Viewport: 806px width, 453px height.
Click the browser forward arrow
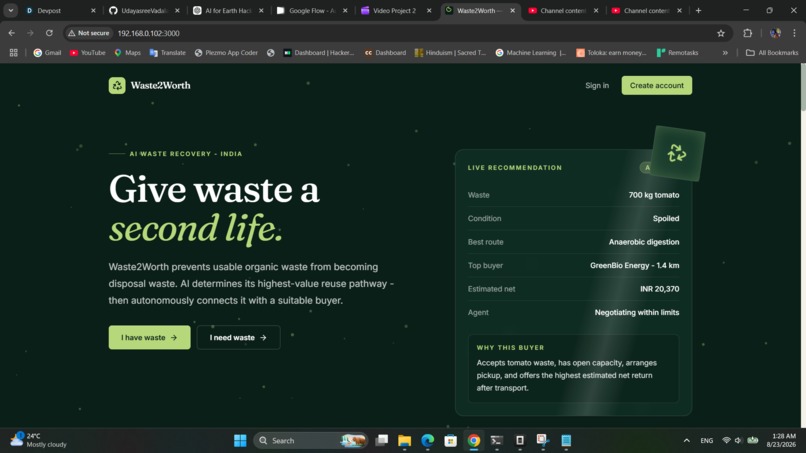point(30,33)
